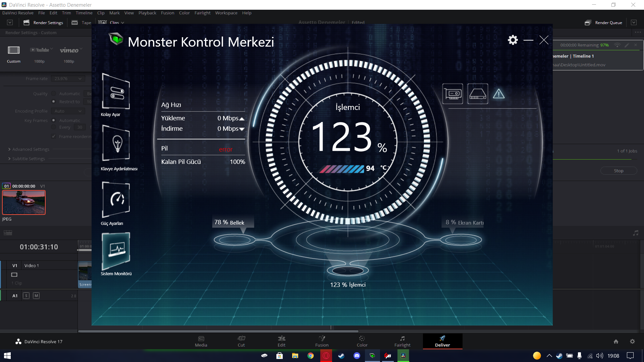This screenshot has width=644, height=362.
Task: Expand Advanced Settings section
Action: pyautogui.click(x=29, y=149)
